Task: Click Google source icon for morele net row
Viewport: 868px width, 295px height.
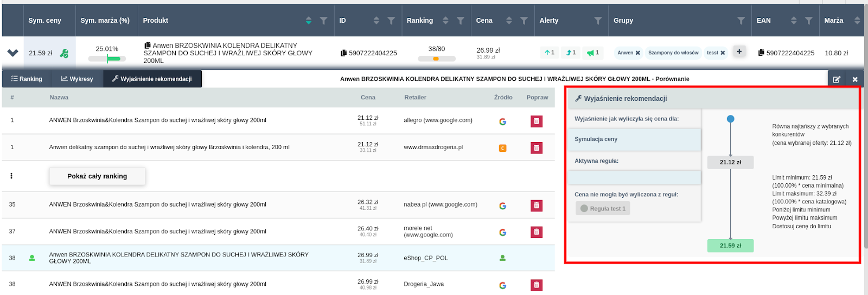Action: point(502,233)
